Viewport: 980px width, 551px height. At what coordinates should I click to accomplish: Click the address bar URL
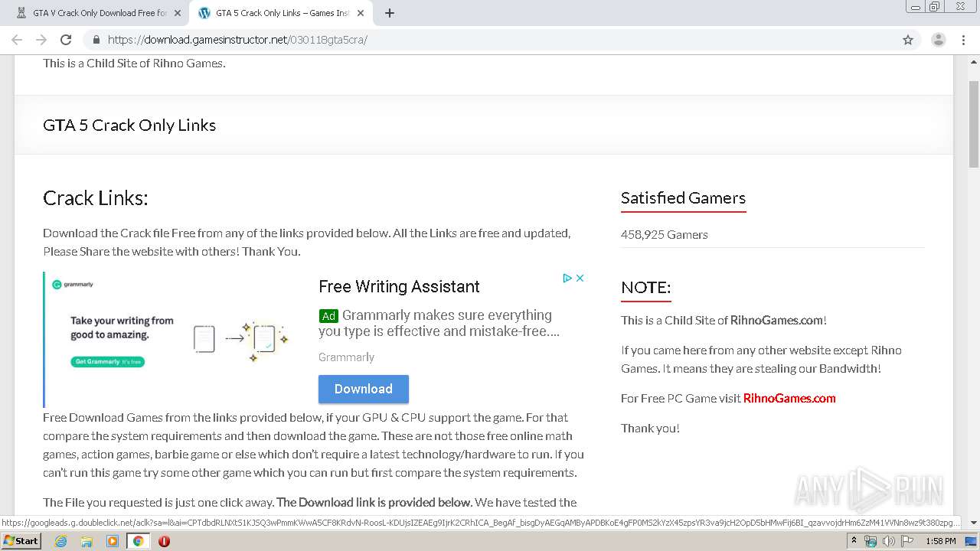[237, 40]
